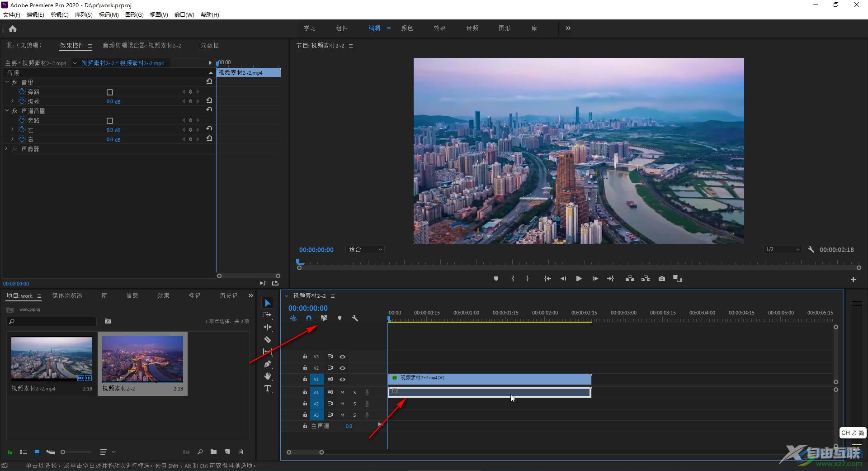Add marker in the timeline panel
Viewport: 868px width, 471px height.
[340, 318]
